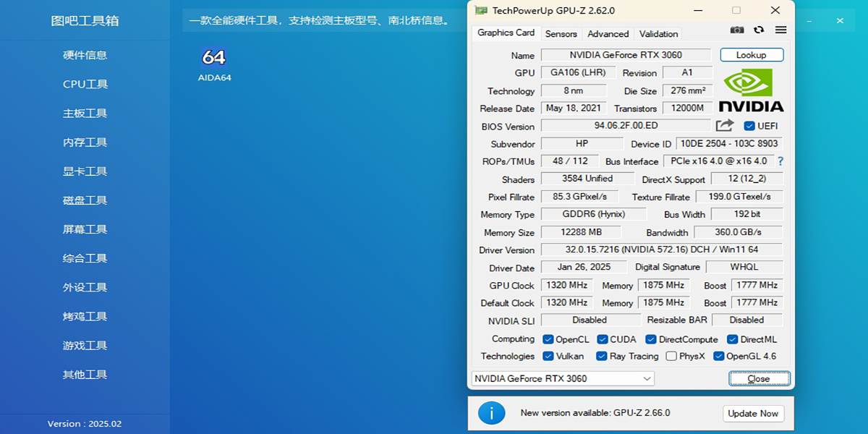
Task: Click the GPU-Z refresh arrows icon
Action: 759,30
